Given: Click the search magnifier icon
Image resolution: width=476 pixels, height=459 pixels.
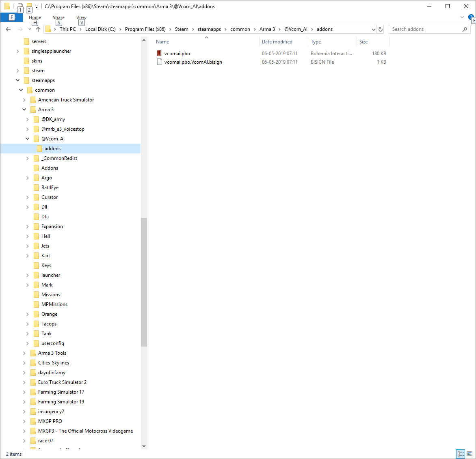Looking at the screenshot, I should pos(465,29).
